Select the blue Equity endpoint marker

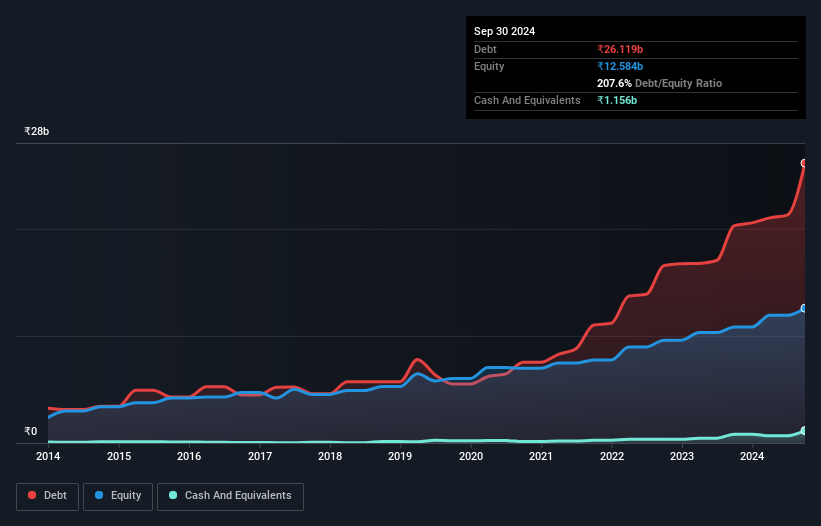coord(804,308)
